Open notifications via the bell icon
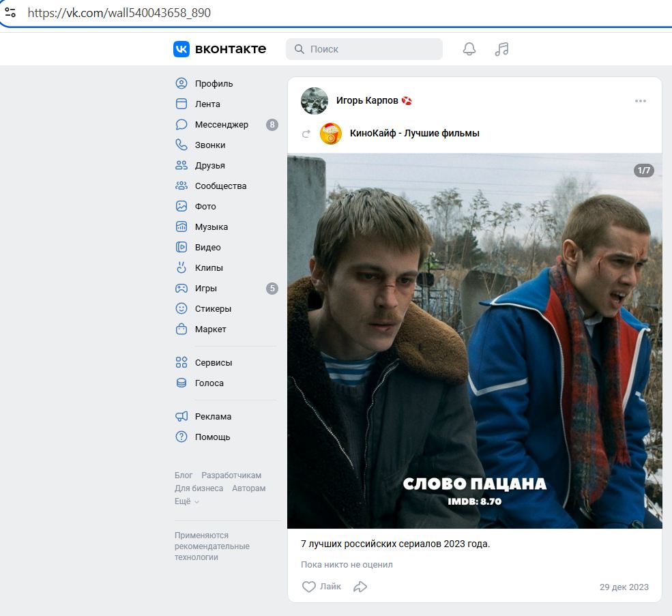 (469, 48)
